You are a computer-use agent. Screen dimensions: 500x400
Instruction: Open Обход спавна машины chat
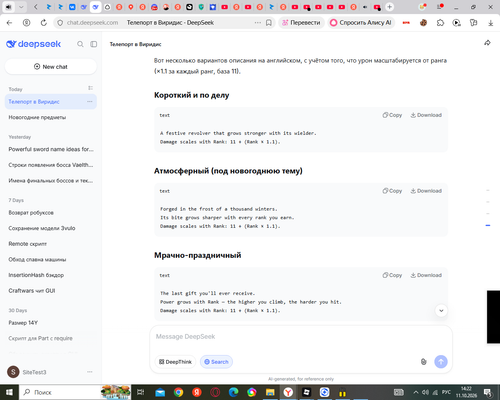point(51,260)
